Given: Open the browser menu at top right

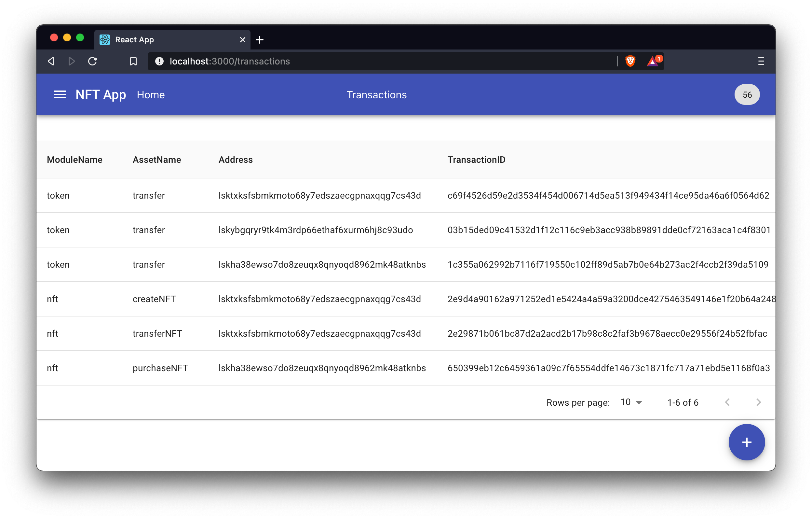Looking at the screenshot, I should pyautogui.click(x=761, y=61).
